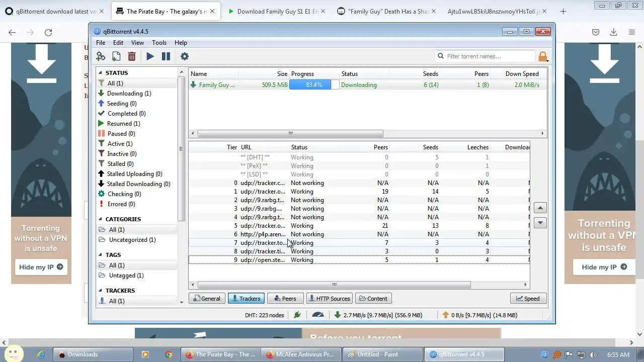The image size is (644, 362).
Task: Click the Pocket save icon in Firefox
Action: 595,32
